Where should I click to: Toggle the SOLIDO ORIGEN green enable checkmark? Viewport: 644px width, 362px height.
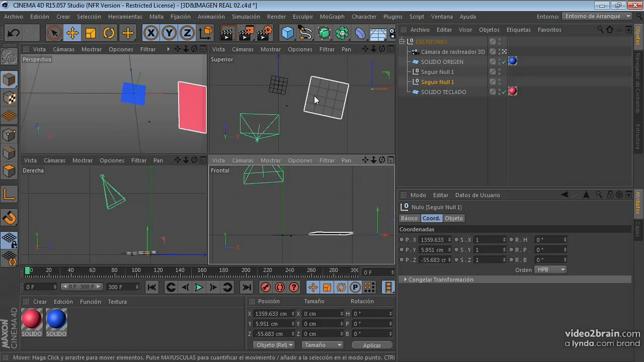click(x=504, y=62)
